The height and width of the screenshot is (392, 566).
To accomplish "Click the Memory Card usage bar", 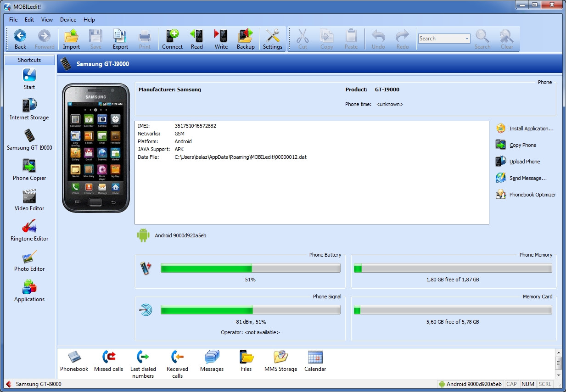I will coord(453,310).
